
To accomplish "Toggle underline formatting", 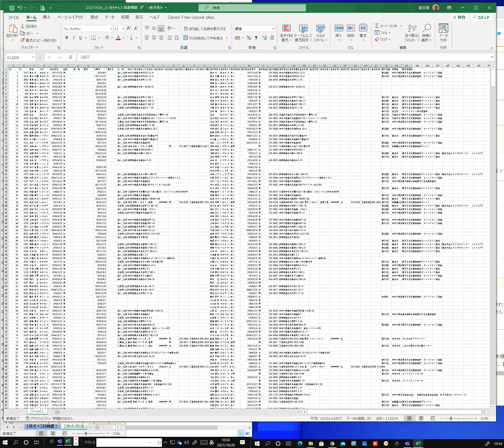I will (x=80, y=38).
